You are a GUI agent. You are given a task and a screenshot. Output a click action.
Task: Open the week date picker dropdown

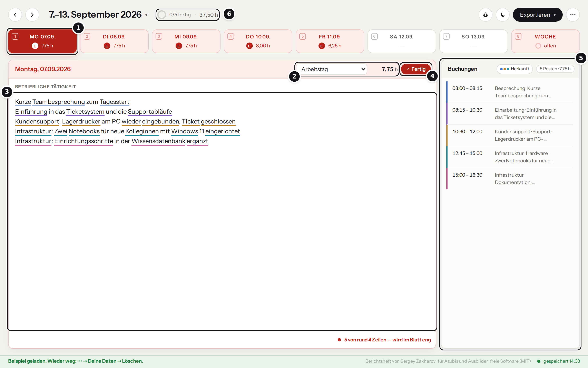click(98, 15)
